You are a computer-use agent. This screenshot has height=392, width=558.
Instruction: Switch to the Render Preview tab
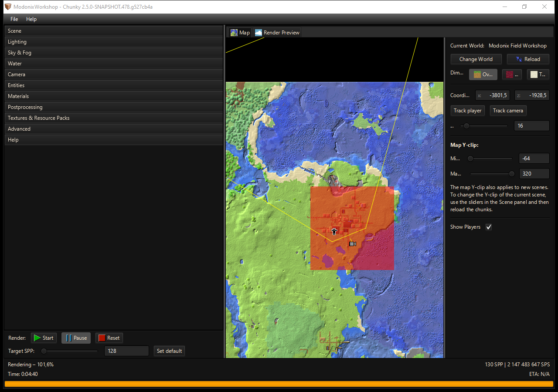point(277,33)
